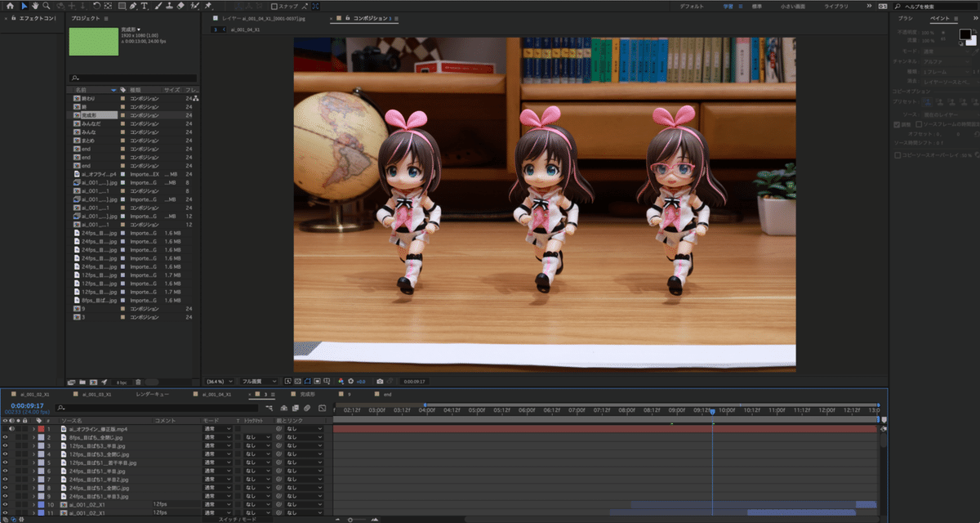Click the project panel search field
980x523 pixels.
[132, 78]
